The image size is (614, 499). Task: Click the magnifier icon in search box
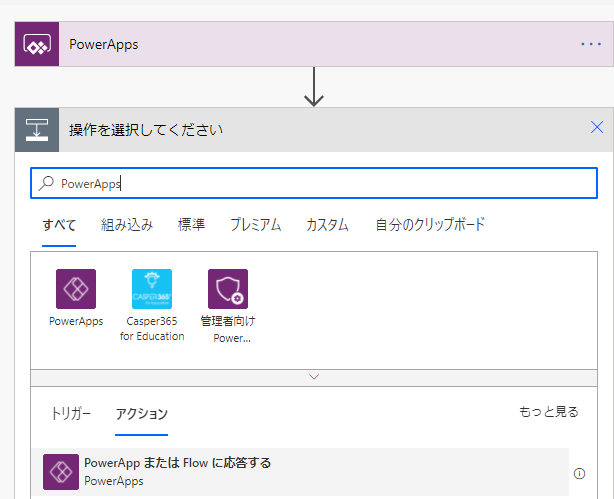coord(46,183)
